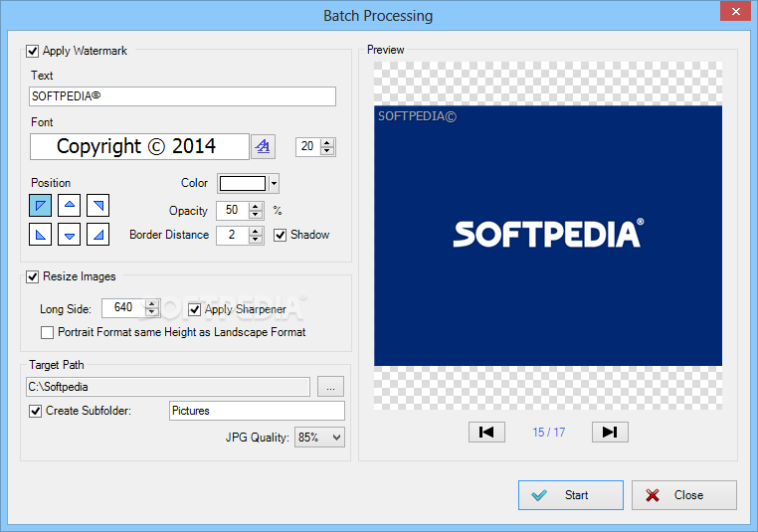Click the font size field showing 20
Viewport: 758px width, 532px height.
pos(308,146)
